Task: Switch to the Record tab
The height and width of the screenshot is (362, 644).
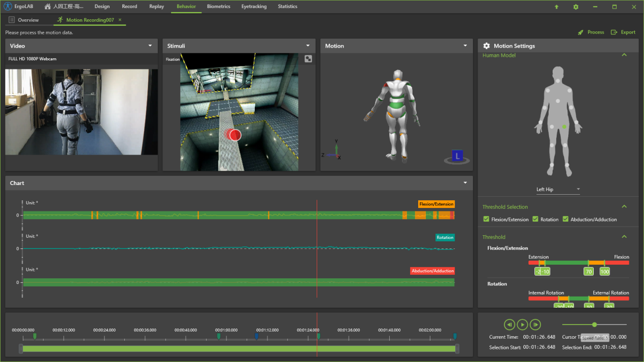Action: click(129, 7)
